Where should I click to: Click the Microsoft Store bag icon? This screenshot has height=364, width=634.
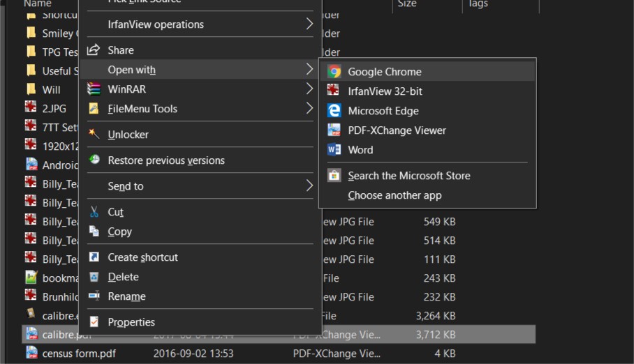pos(334,176)
